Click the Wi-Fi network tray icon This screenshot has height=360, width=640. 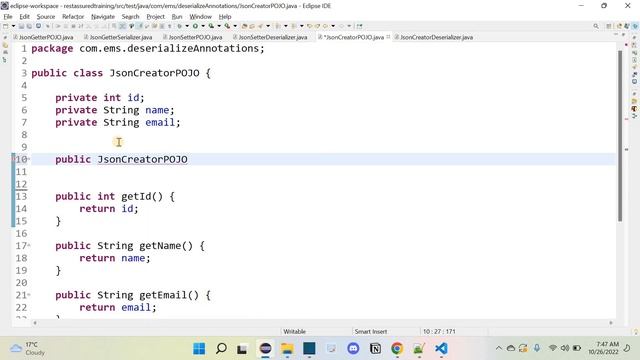(553, 348)
